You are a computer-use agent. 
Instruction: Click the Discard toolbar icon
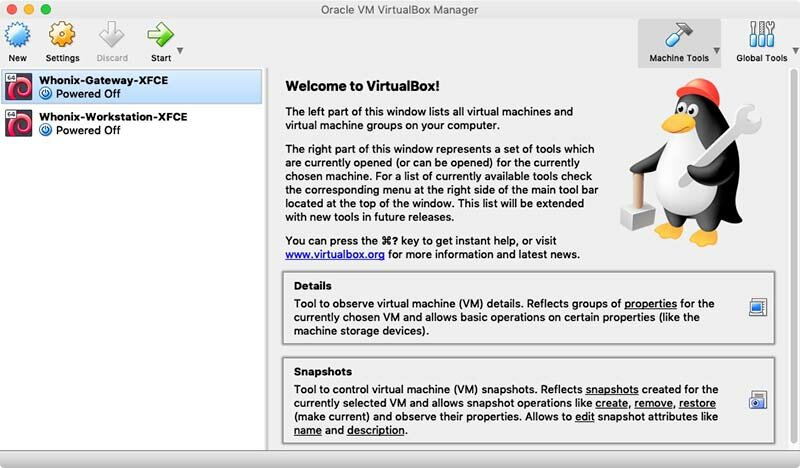coord(112,36)
